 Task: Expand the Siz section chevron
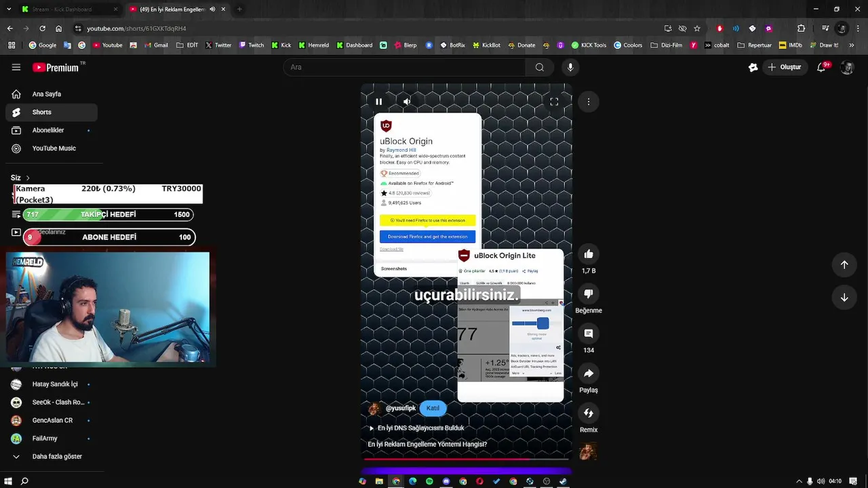click(x=28, y=178)
